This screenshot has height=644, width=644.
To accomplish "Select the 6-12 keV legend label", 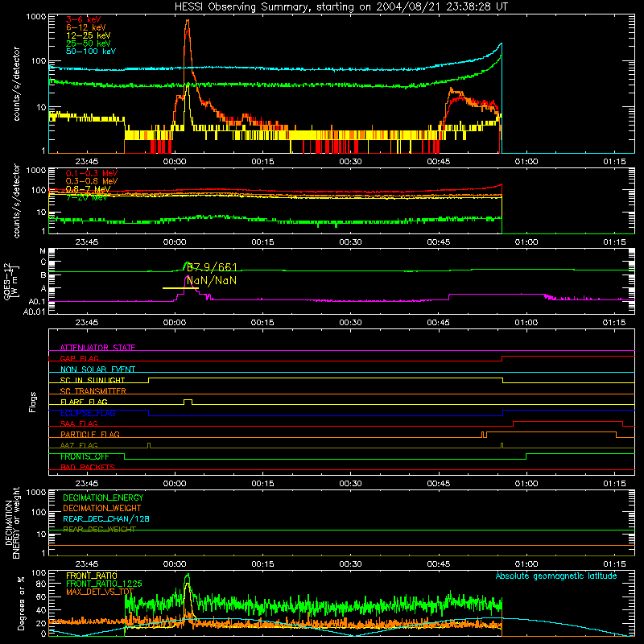I will point(85,27).
